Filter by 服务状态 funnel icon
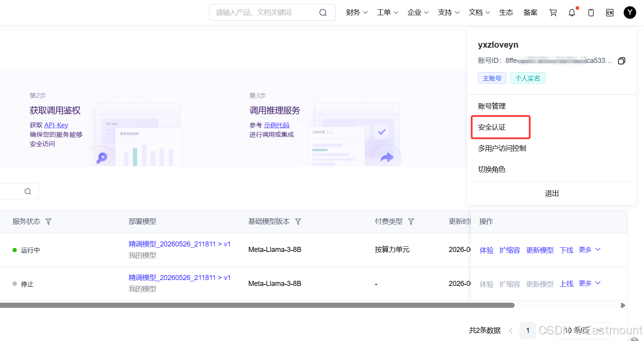The width and height of the screenshot is (644, 341). pos(48,221)
